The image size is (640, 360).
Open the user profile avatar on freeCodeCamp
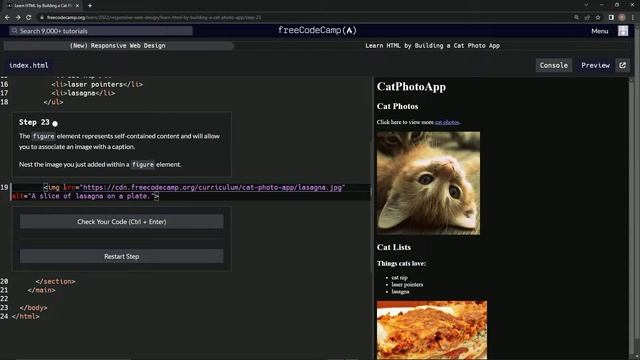(623, 31)
